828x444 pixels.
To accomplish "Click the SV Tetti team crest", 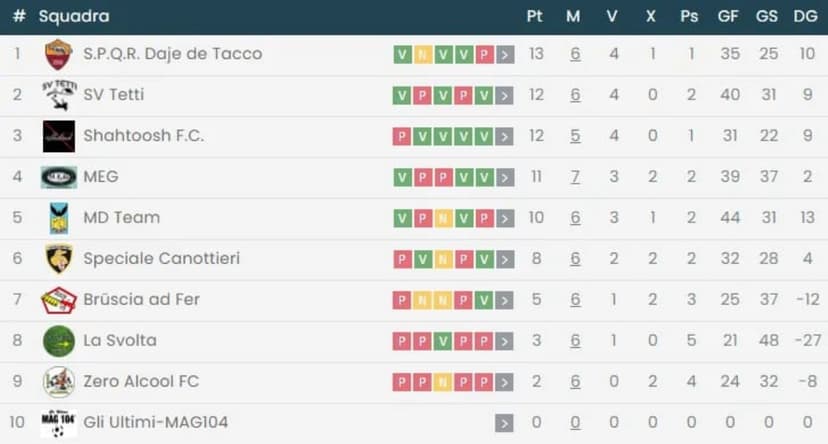I will (59, 95).
